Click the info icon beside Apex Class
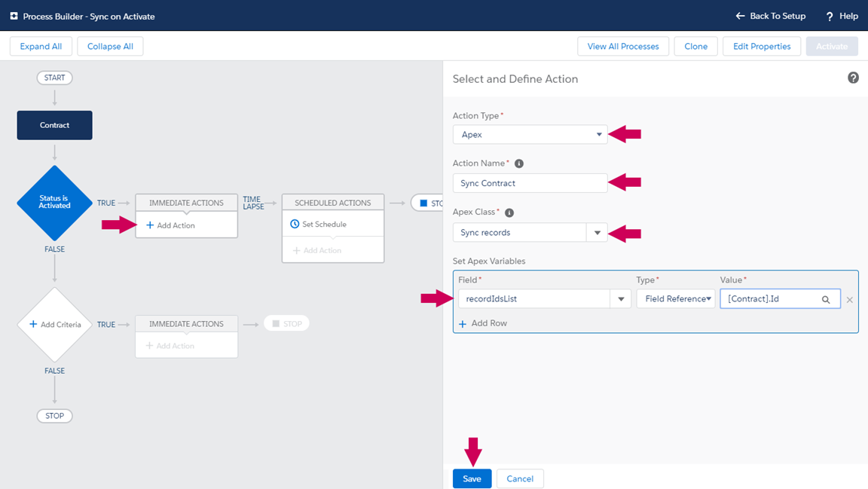Viewport: 868px width, 489px height. tap(509, 212)
